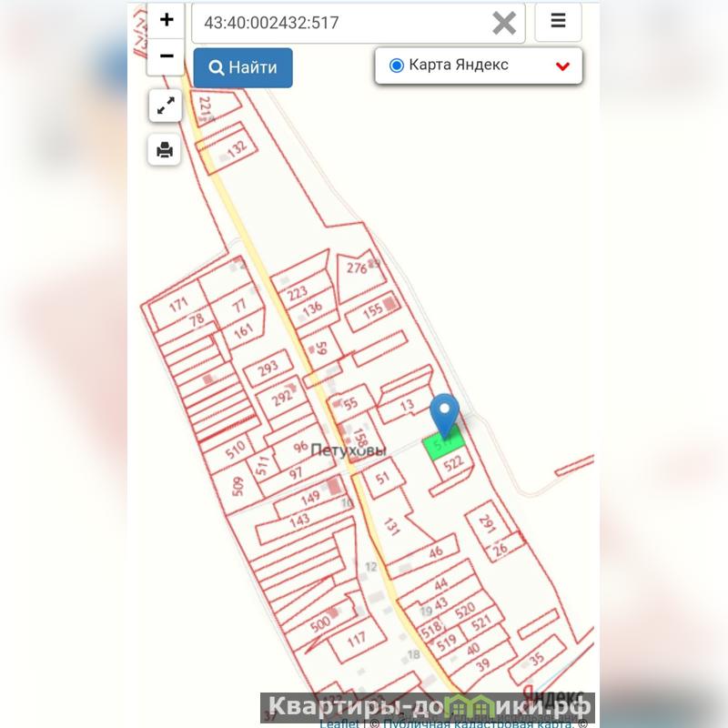Click the magnifier in Найти button
The width and height of the screenshot is (728, 728).
pos(216,67)
